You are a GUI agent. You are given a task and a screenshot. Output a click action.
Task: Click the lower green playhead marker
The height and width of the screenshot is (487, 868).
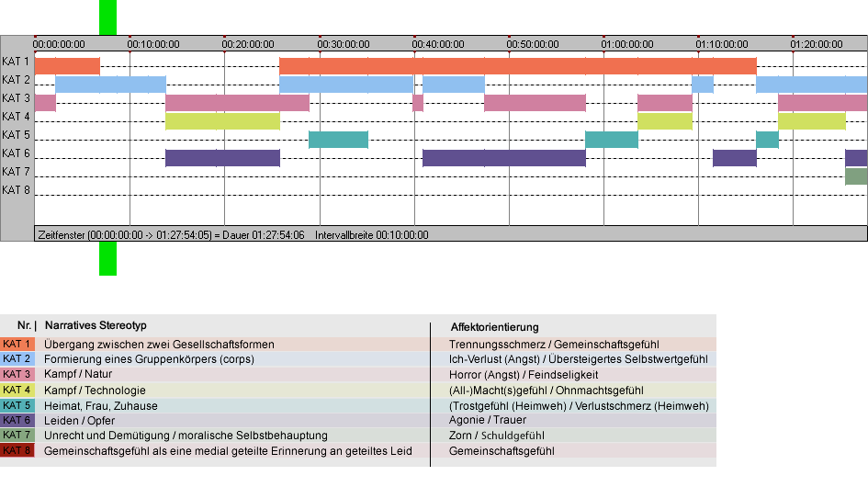pos(108,258)
